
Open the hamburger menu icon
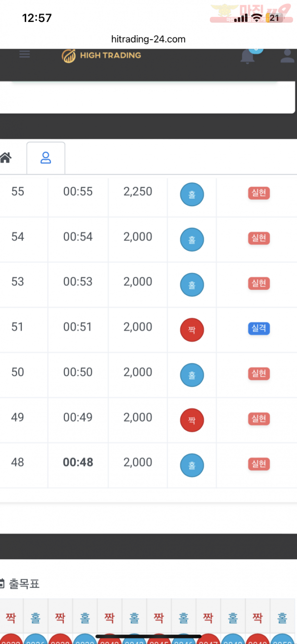[x=25, y=55]
